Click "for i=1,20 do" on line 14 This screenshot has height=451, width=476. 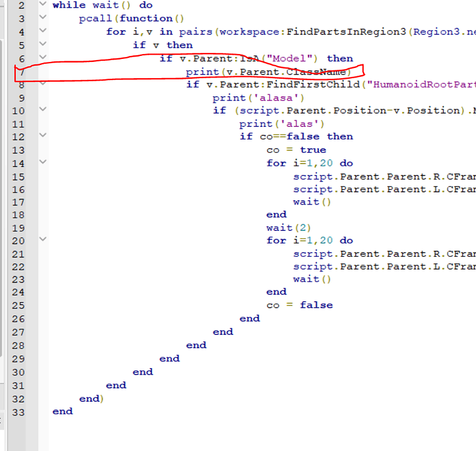[310, 164]
